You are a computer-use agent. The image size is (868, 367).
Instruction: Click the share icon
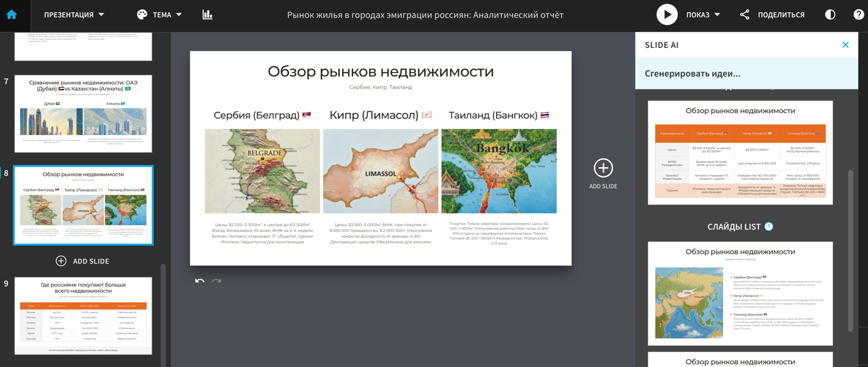745,15
